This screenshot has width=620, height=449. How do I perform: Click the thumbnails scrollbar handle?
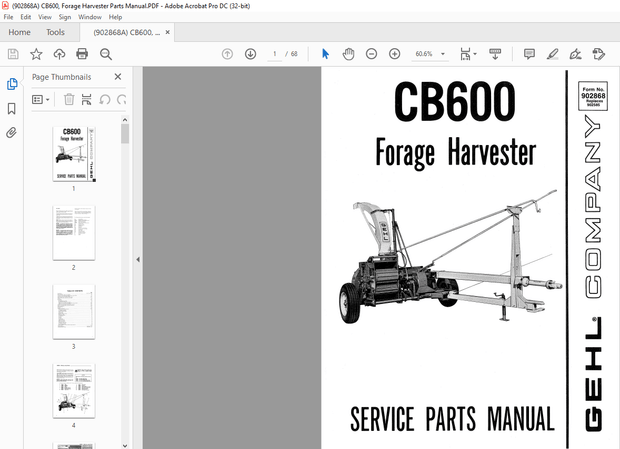click(x=125, y=134)
